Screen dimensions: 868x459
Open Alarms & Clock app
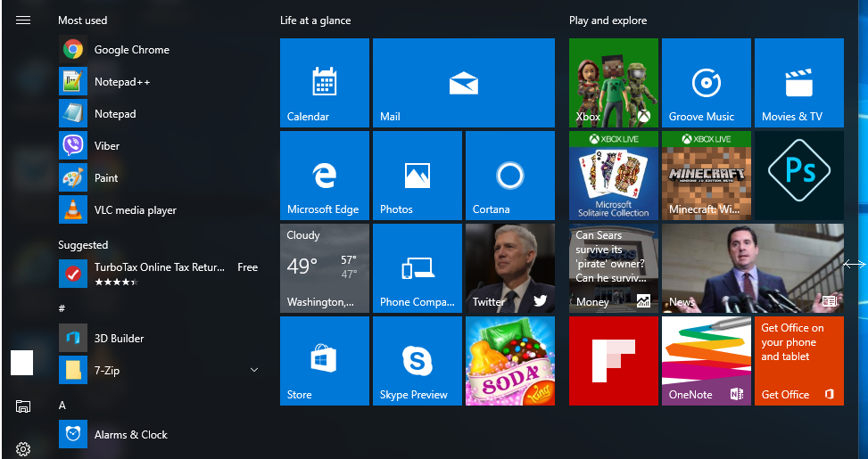(x=160, y=435)
